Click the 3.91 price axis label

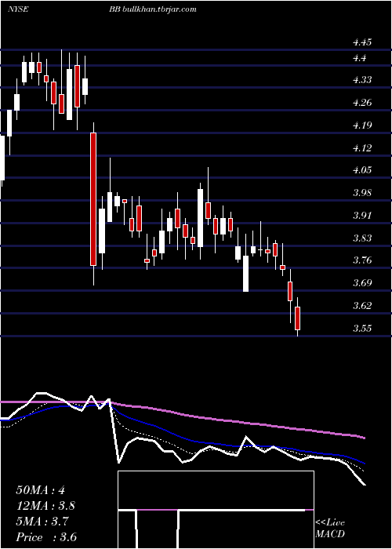click(362, 216)
